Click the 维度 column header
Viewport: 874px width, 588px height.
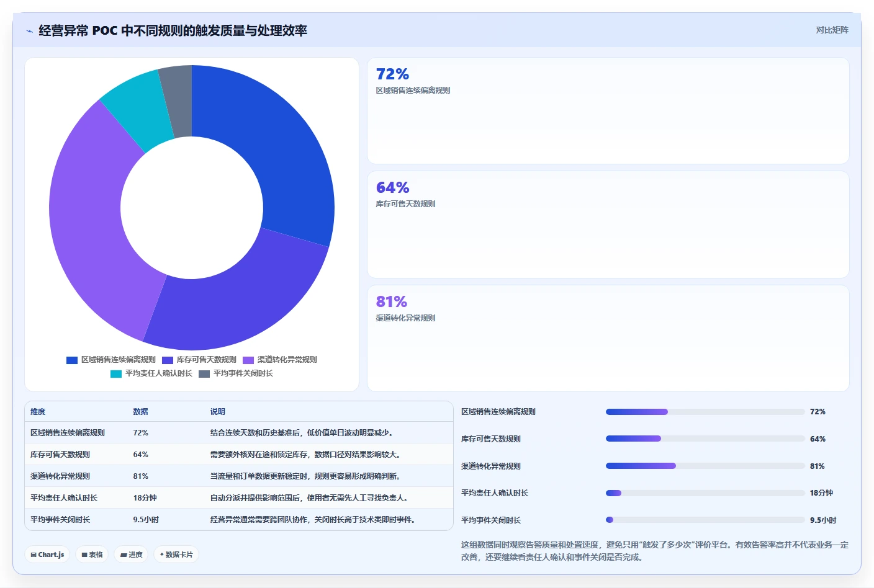point(38,412)
